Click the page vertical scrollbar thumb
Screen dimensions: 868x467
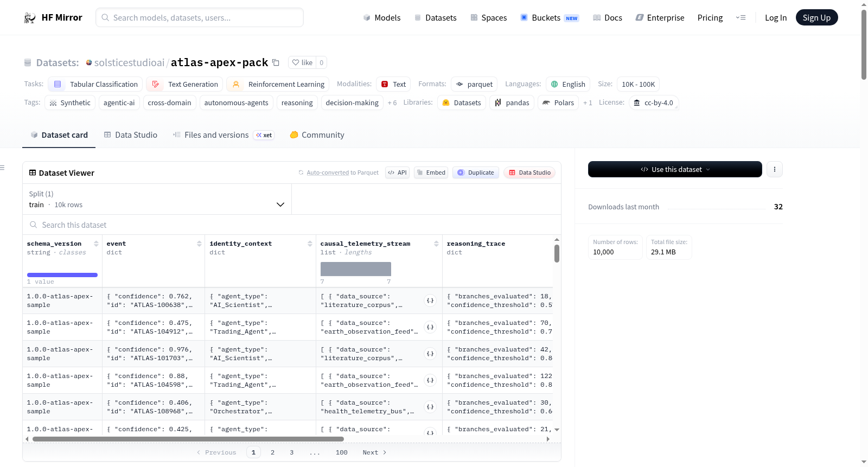(864, 44)
